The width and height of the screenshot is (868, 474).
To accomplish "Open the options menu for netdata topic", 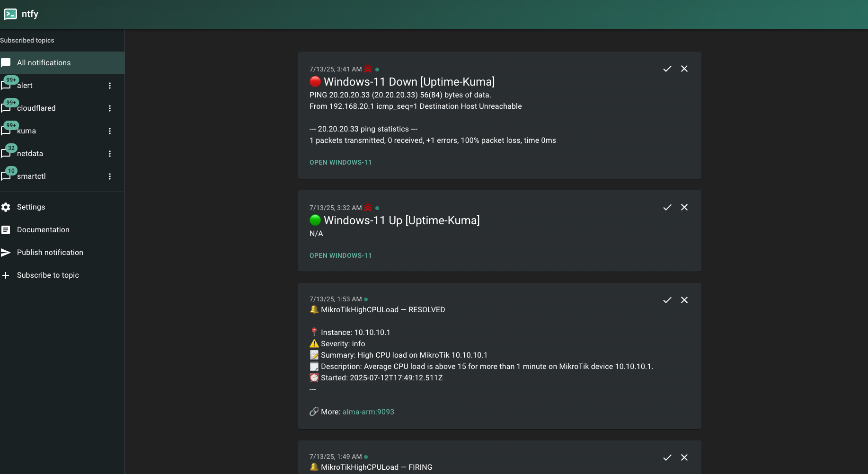I will point(110,154).
